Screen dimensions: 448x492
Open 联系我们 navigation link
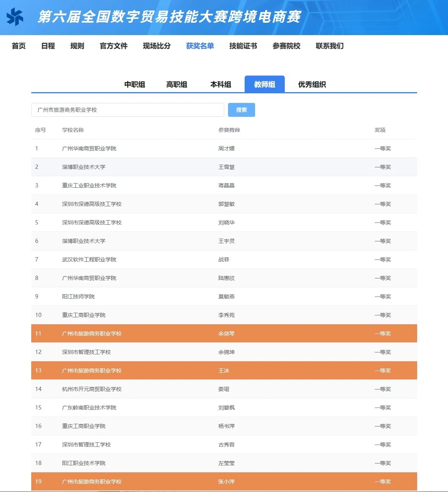coord(330,46)
